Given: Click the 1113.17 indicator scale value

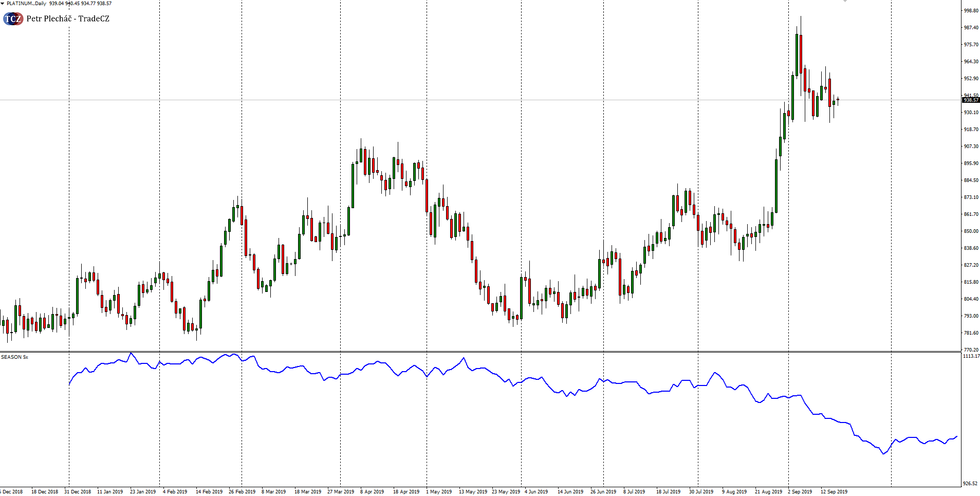Looking at the screenshot, I should (x=971, y=356).
